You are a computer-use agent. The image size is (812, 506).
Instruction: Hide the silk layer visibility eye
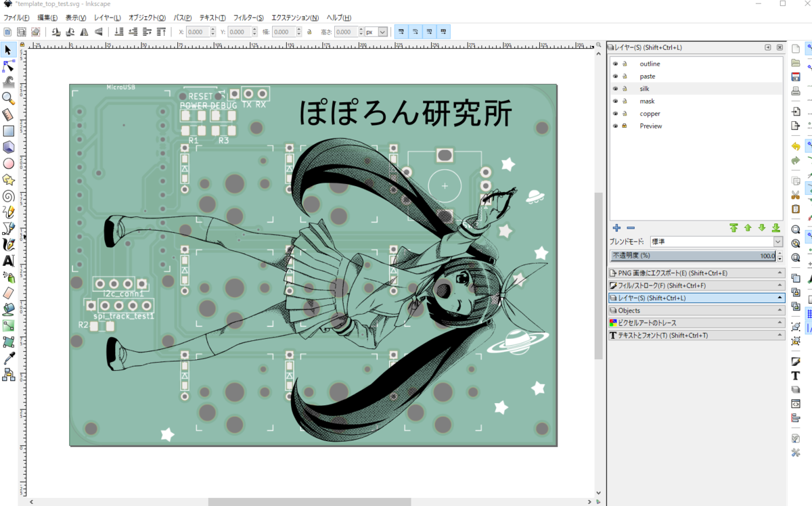point(614,89)
